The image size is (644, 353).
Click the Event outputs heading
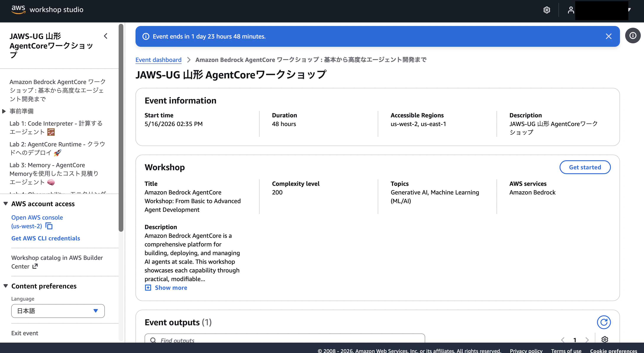coord(178,322)
